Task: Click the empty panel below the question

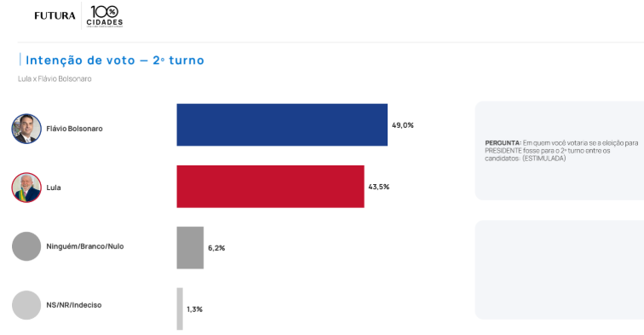Action: pyautogui.click(x=560, y=269)
